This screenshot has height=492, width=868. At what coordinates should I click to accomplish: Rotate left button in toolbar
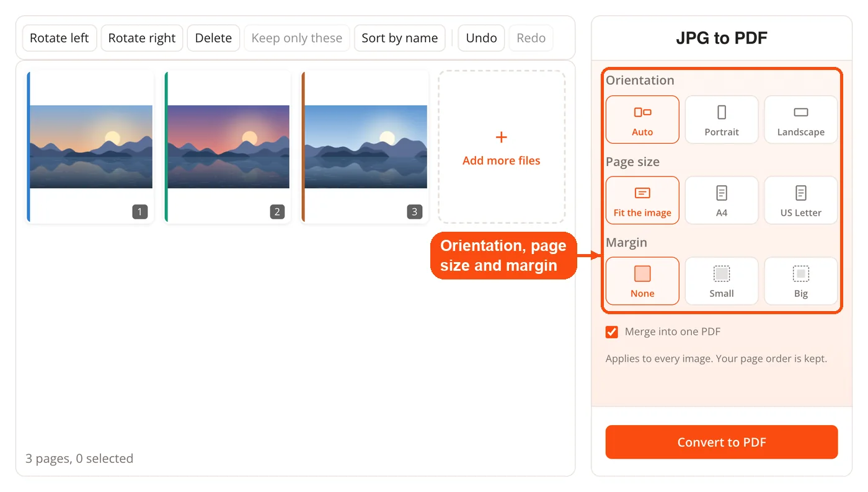(60, 38)
